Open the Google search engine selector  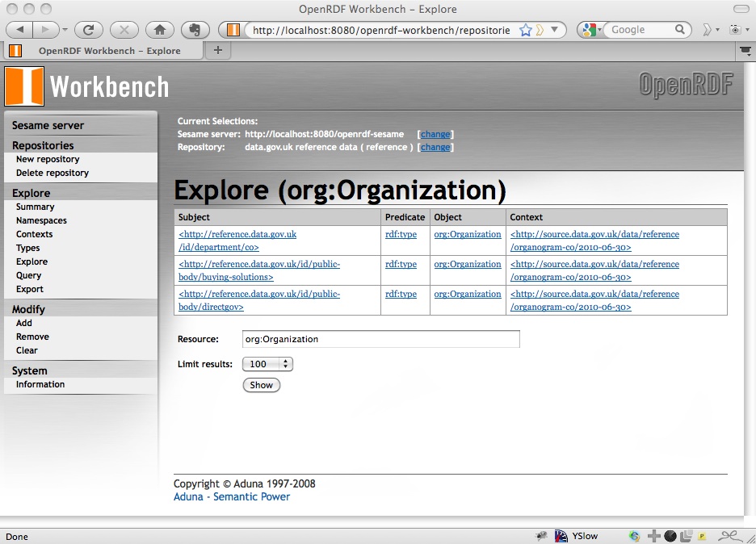click(x=593, y=30)
